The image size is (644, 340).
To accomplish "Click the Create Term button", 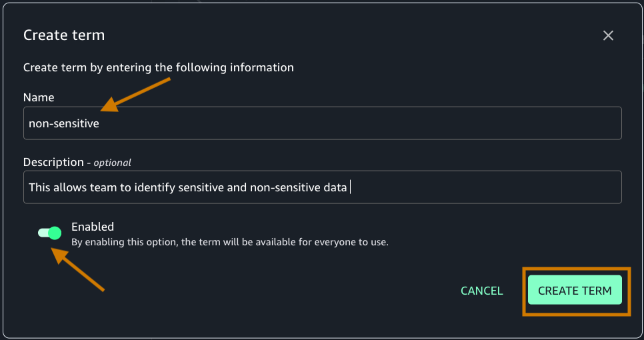I will pos(575,291).
